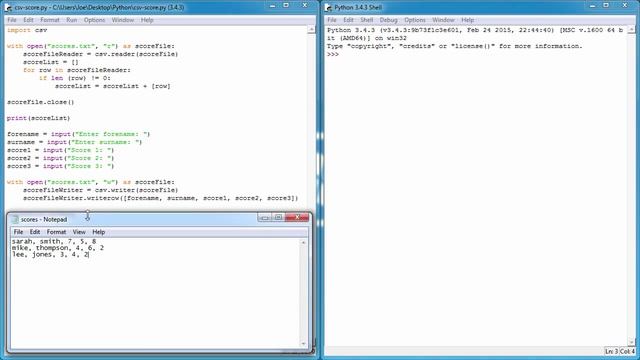This screenshot has height=360, width=640.
Task: Open Help menu in Python Shell window
Action: 468,20
